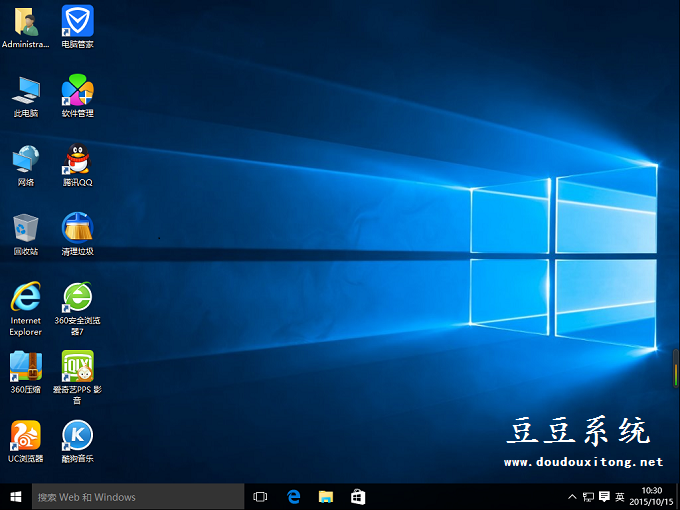Select the 清理垃圾 broom icon
This screenshot has width=680, height=510.
tap(77, 228)
